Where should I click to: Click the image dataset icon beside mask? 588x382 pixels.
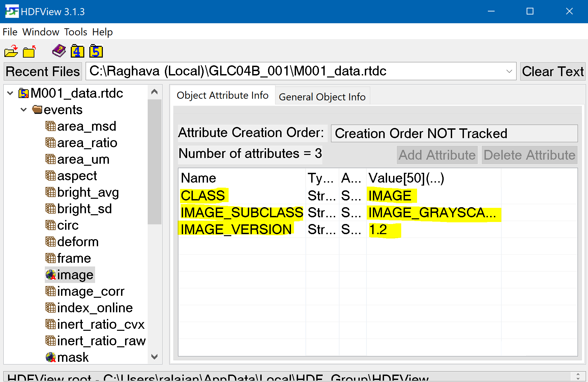[50, 357]
